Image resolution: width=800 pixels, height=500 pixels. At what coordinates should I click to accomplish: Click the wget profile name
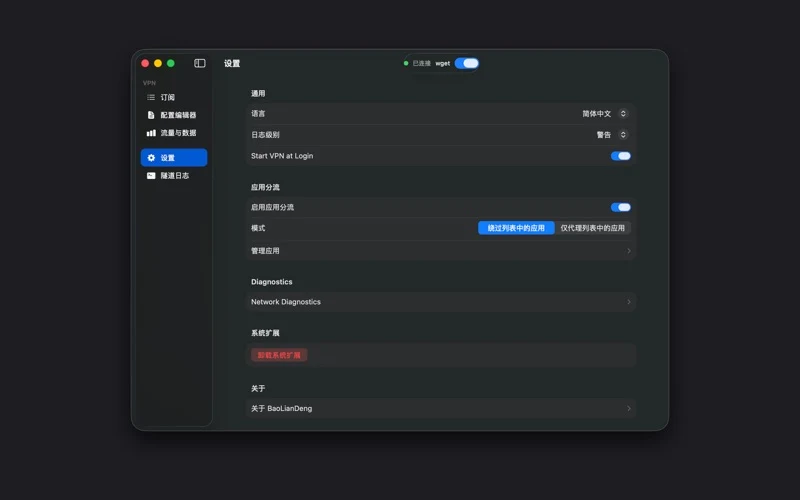click(x=442, y=63)
